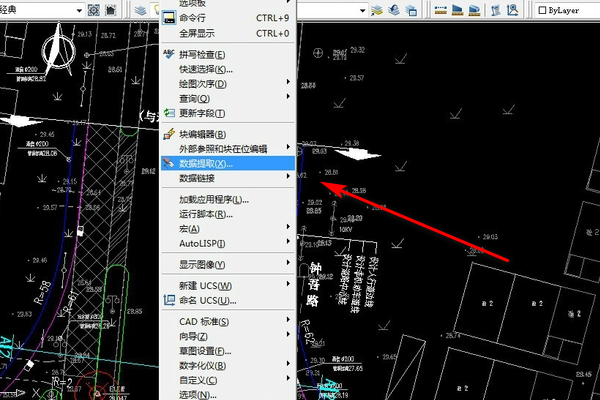Expand the 显示图像(Y) submenu
Screen dimensions: 600x400
227,264
